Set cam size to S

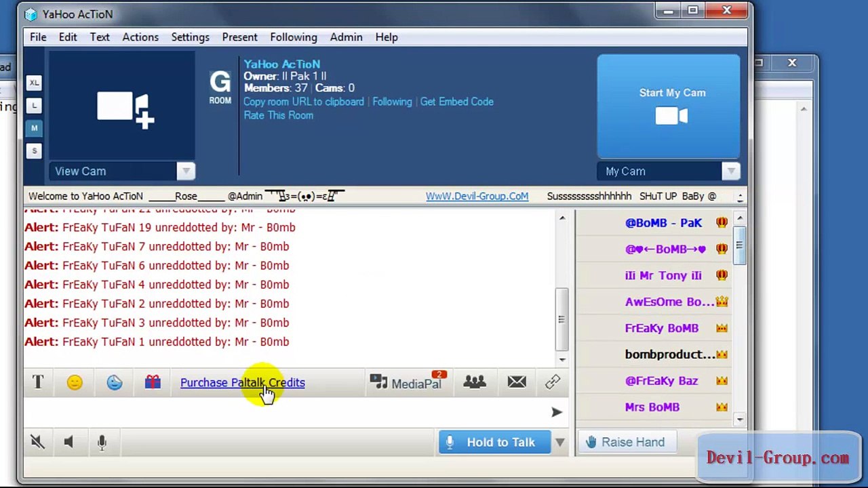coord(34,150)
